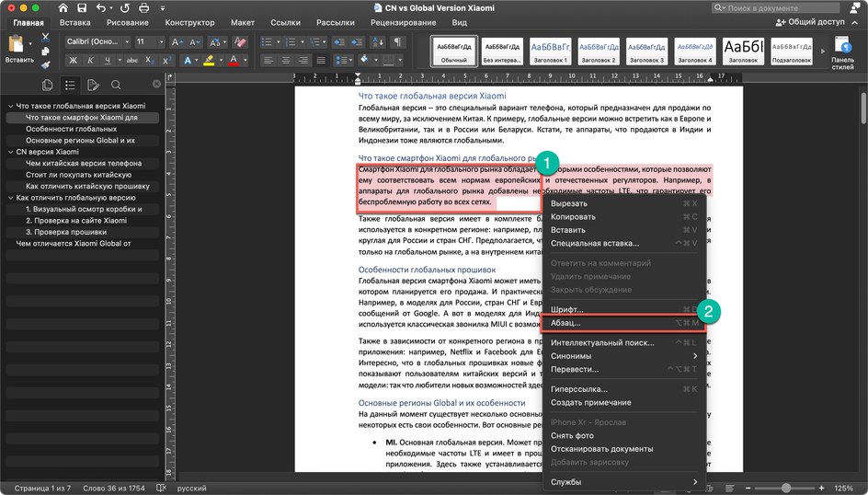Toggle superscript X² formatting
868x495 pixels.
(x=166, y=61)
